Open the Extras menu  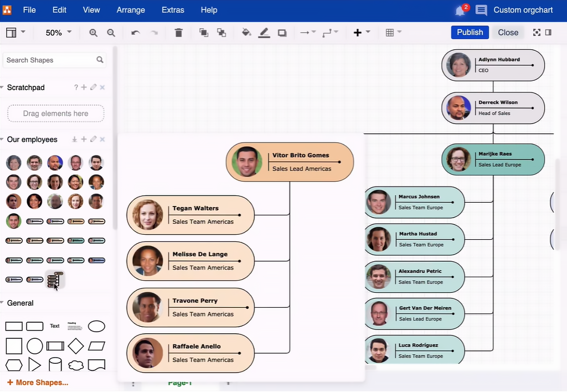[x=173, y=10]
